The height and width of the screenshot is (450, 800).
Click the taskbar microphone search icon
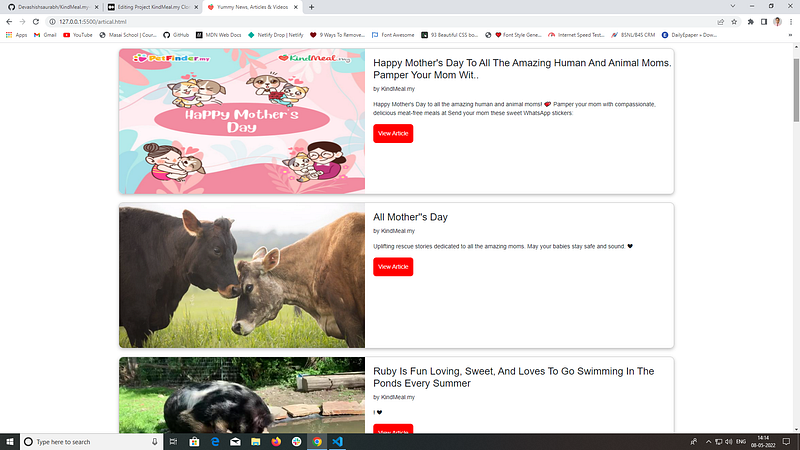coord(154,442)
